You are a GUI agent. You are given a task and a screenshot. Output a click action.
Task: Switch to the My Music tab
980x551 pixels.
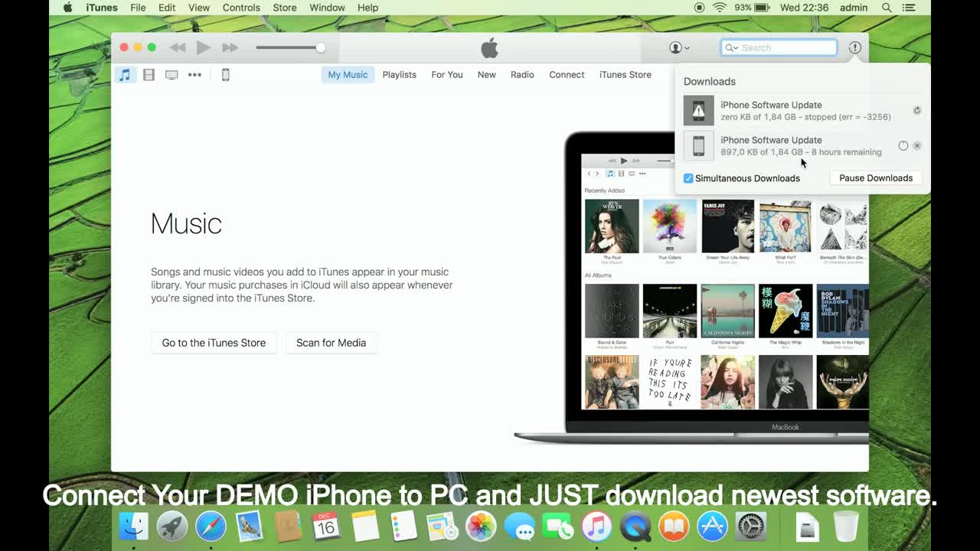[348, 74]
